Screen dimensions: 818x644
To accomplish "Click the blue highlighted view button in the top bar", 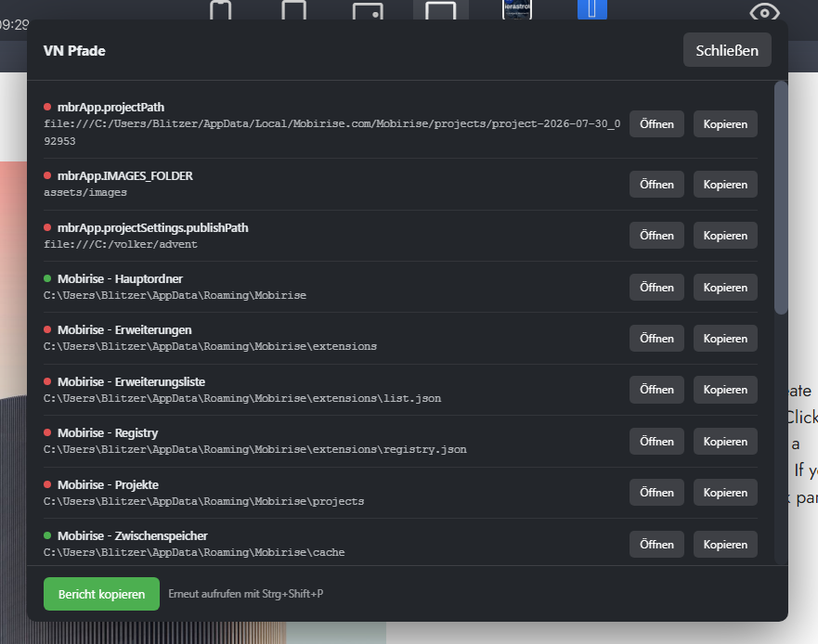I will [x=592, y=10].
